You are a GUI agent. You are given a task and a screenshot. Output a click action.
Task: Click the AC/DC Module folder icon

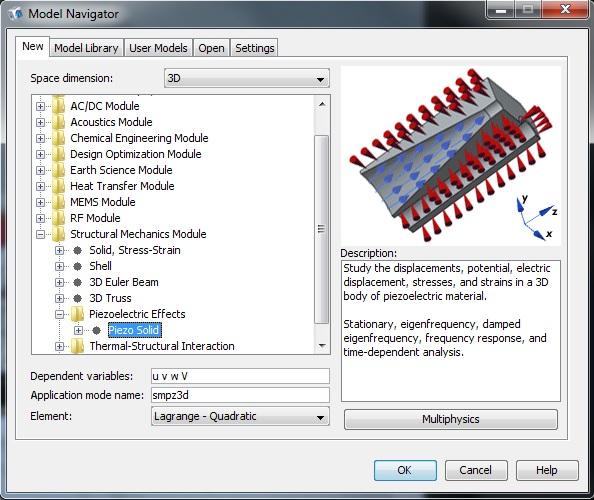point(59,106)
